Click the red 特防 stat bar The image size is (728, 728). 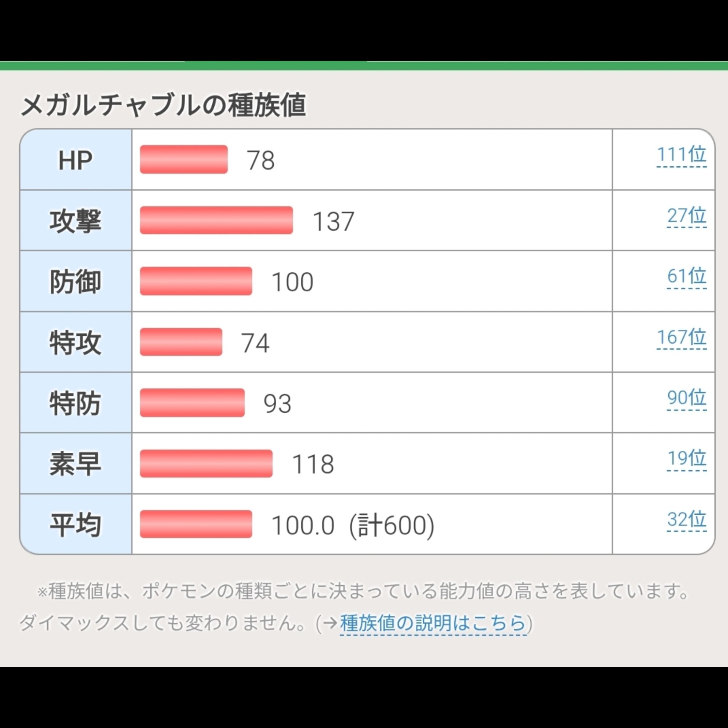(x=192, y=403)
